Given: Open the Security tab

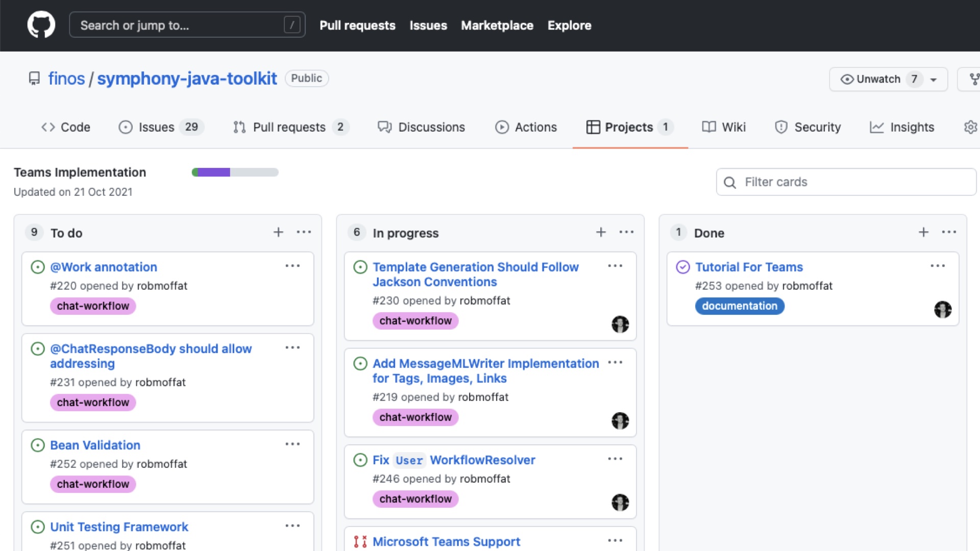Looking at the screenshot, I should pos(807,127).
